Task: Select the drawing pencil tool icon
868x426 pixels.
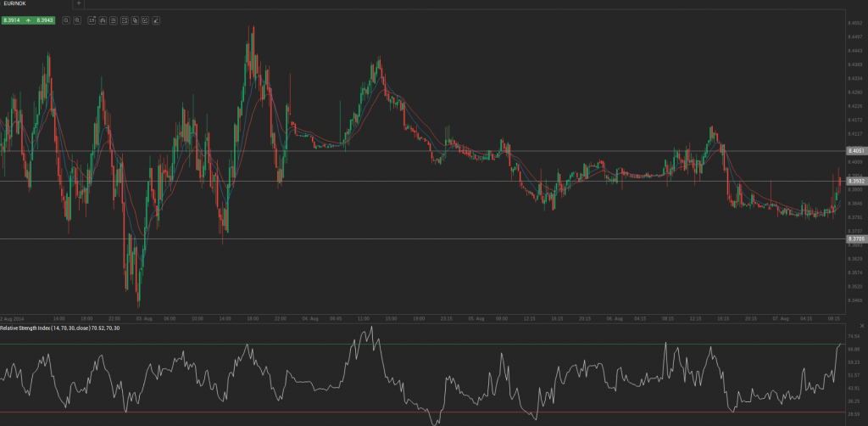Action: pos(156,20)
